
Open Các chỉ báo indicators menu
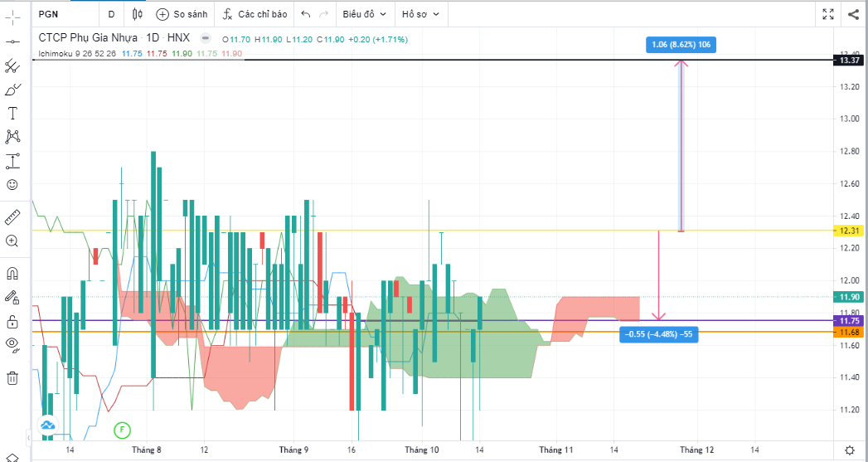[255, 14]
